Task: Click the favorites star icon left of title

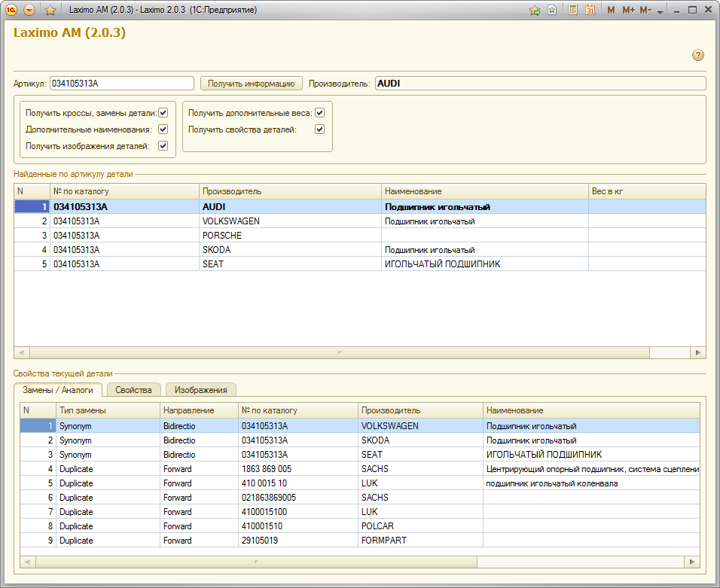Action: [50, 10]
